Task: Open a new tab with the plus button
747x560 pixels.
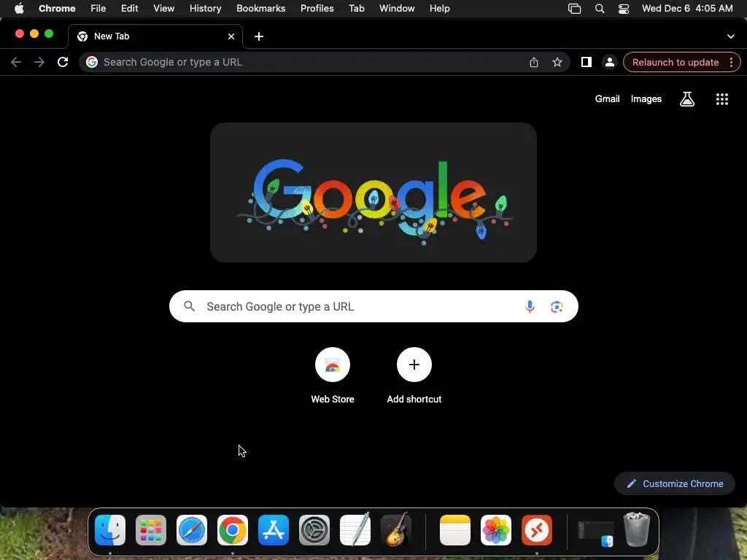Action: [259, 36]
